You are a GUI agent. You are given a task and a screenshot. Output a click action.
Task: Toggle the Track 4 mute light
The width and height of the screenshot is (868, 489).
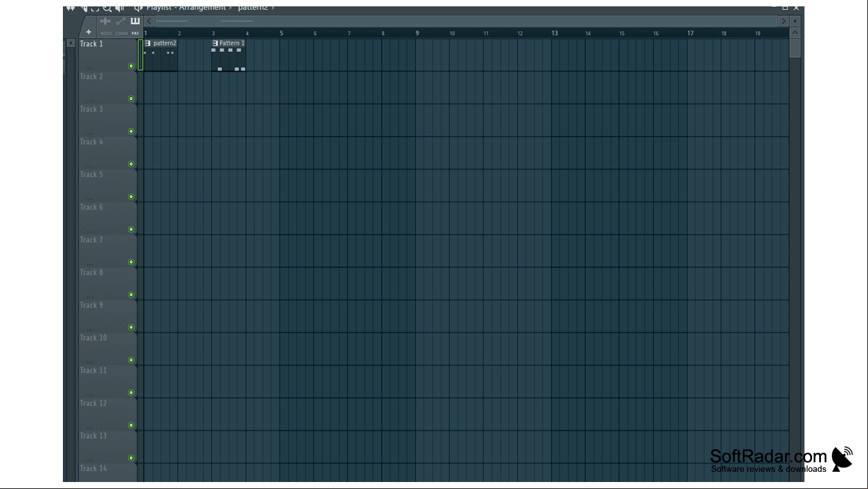pos(132,164)
